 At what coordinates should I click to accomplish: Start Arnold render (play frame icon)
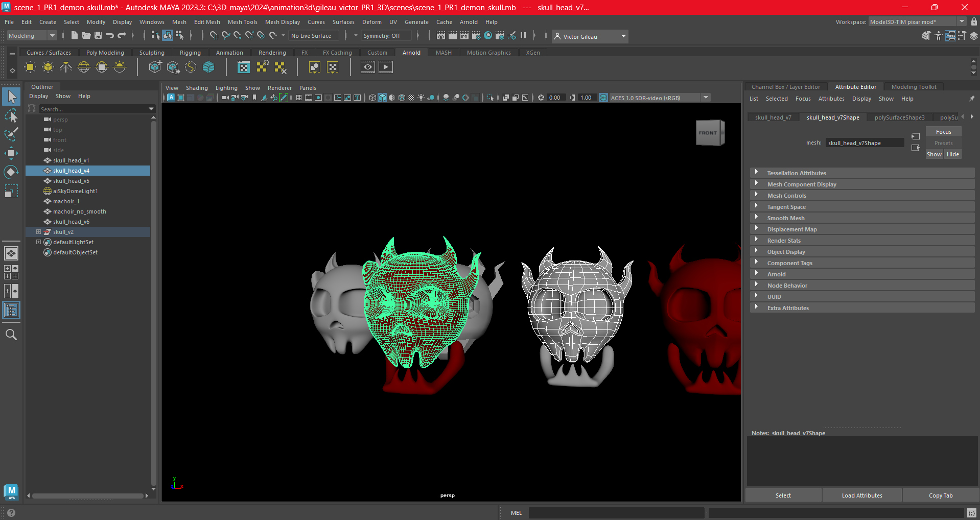click(x=386, y=67)
